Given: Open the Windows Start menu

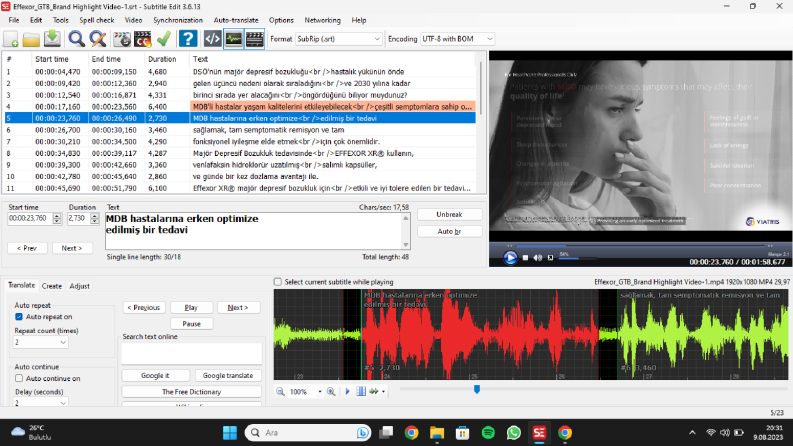Looking at the screenshot, I should [230, 433].
